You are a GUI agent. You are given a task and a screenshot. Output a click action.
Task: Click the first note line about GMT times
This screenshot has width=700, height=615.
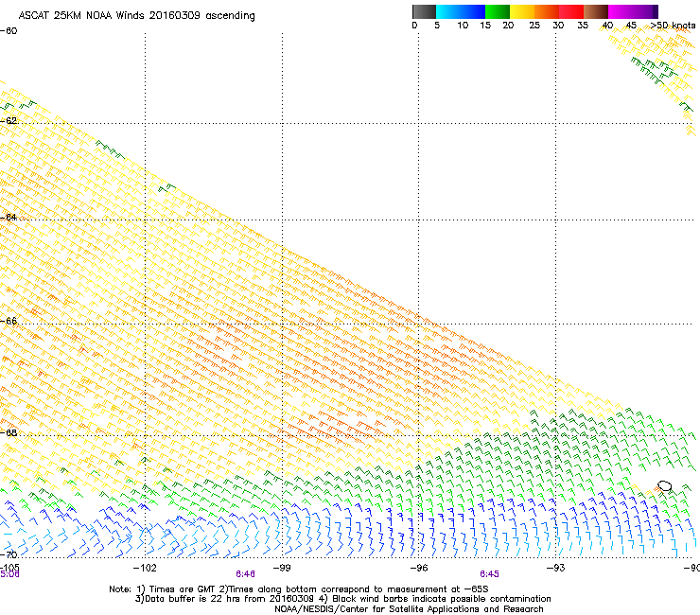click(x=299, y=589)
